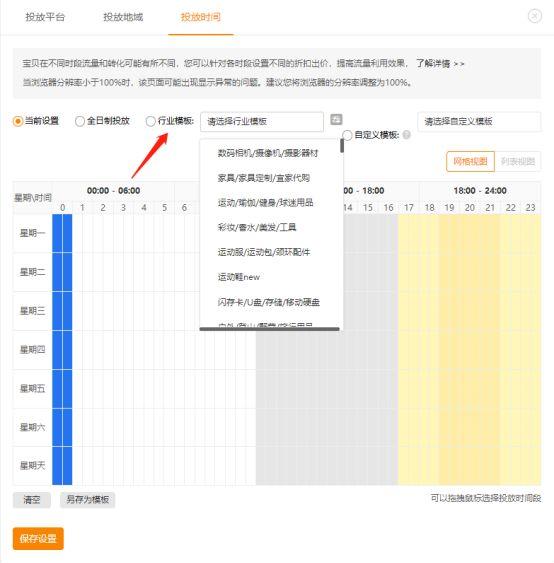Screen dimensions: 554x563
Task: Switch to 列表视图 list view
Action: pyautogui.click(x=517, y=161)
